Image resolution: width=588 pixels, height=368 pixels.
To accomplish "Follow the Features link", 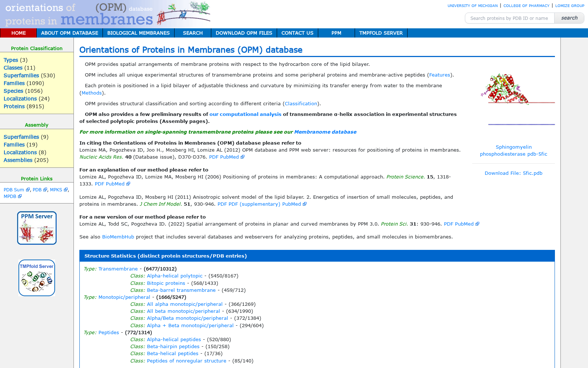I will [x=440, y=75].
